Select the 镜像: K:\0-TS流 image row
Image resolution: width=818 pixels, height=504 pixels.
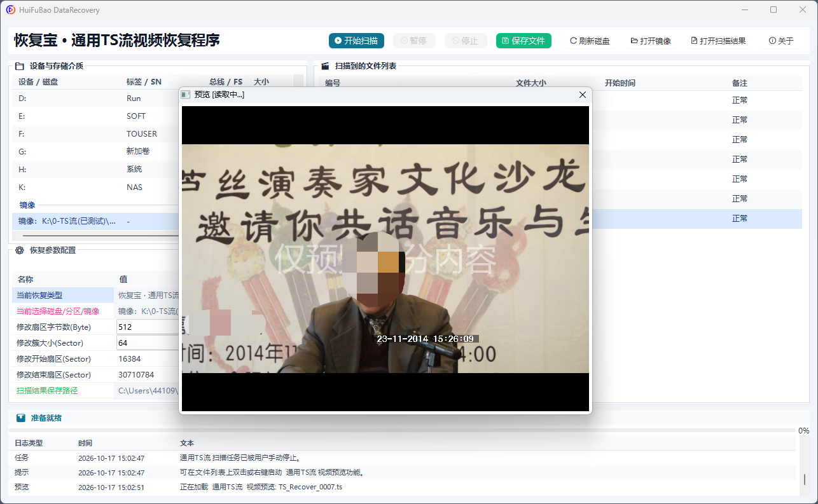(95, 221)
